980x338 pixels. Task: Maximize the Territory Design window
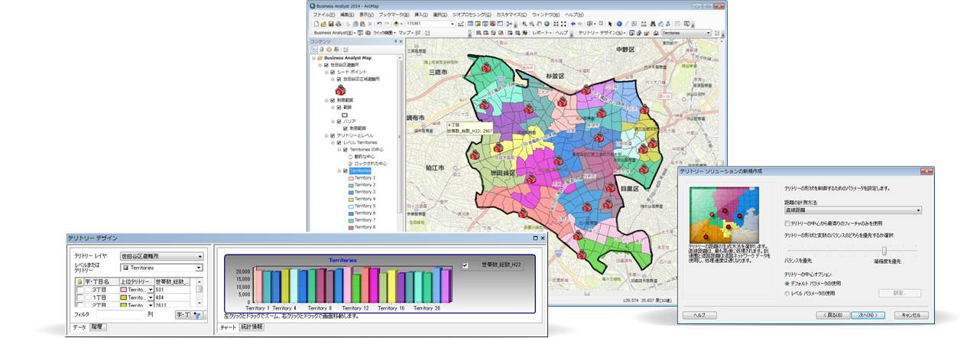pyautogui.click(x=535, y=239)
